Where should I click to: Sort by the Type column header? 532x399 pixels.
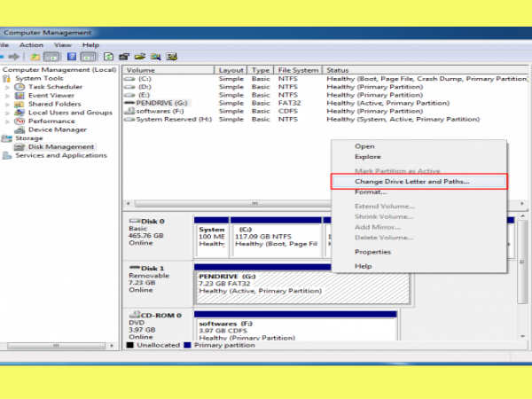pos(261,70)
